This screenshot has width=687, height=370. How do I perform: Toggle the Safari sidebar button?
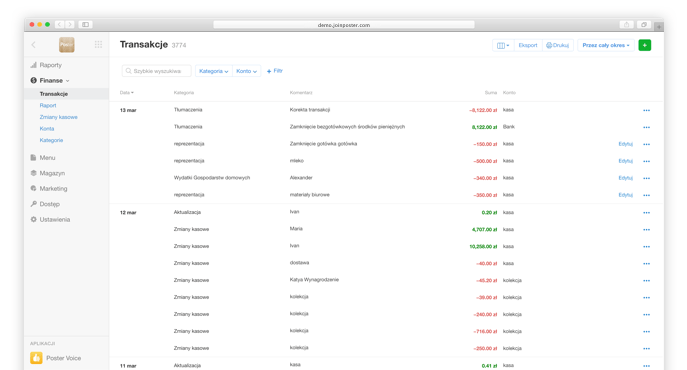(85, 25)
